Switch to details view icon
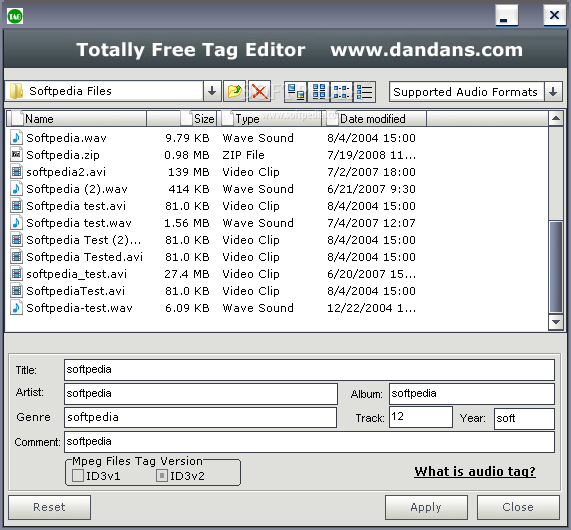Image resolution: width=571 pixels, height=530 pixels. (364, 91)
